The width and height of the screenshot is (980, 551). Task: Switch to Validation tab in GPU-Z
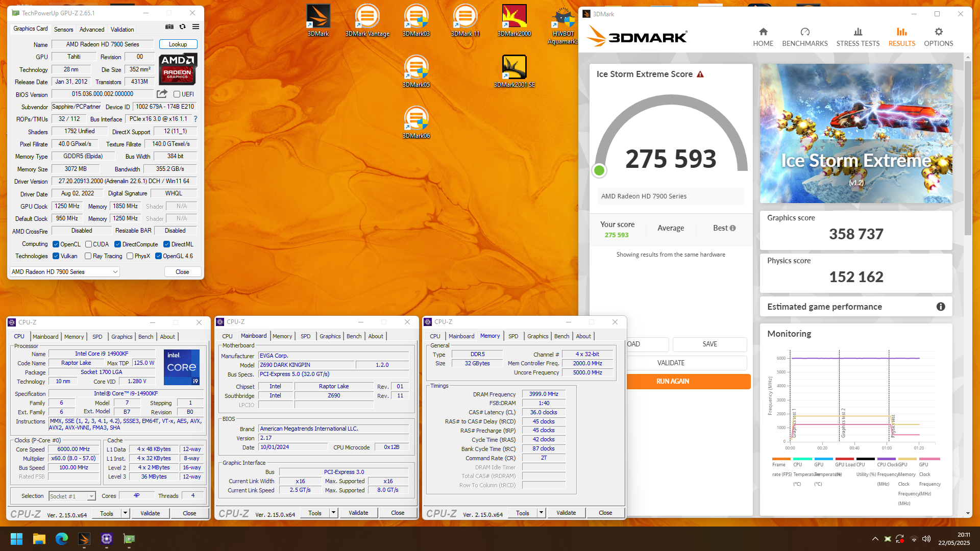coord(122,30)
